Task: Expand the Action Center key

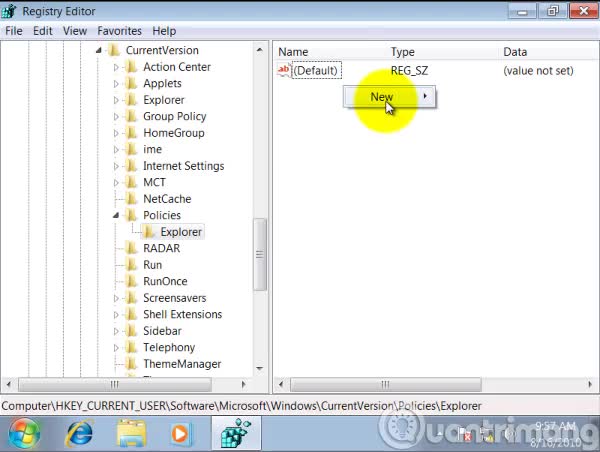Action: coord(116,67)
